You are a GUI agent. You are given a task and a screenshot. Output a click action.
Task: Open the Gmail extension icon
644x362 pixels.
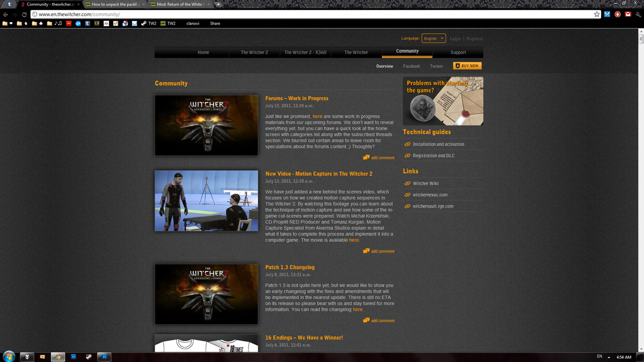point(628,14)
